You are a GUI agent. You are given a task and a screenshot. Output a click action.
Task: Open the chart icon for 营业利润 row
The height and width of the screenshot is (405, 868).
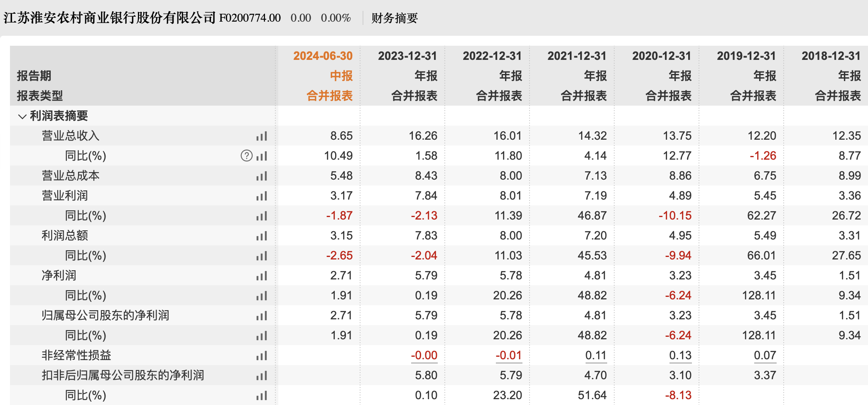pos(262,196)
